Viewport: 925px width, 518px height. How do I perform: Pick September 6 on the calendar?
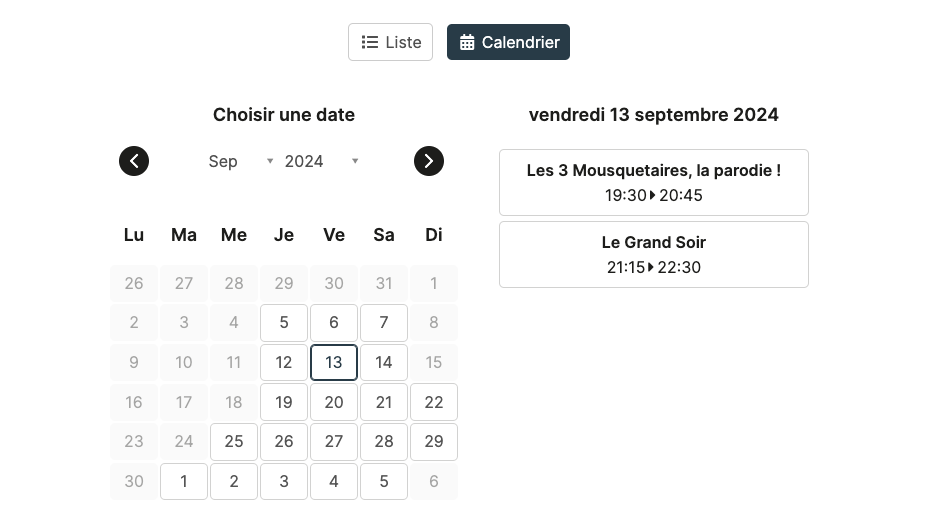click(334, 323)
